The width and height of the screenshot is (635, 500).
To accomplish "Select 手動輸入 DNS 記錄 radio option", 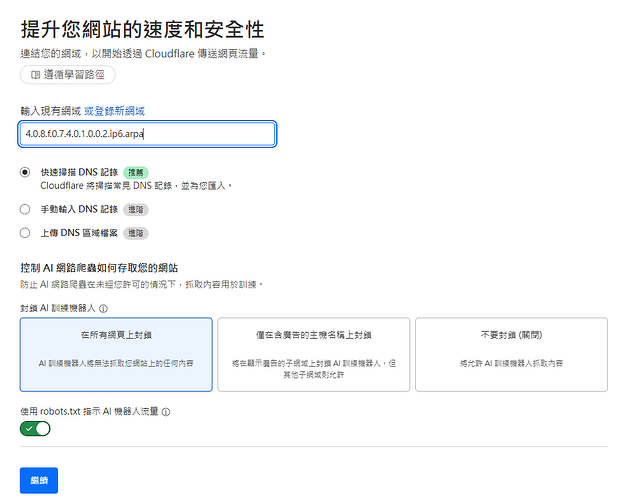I will 25,209.
